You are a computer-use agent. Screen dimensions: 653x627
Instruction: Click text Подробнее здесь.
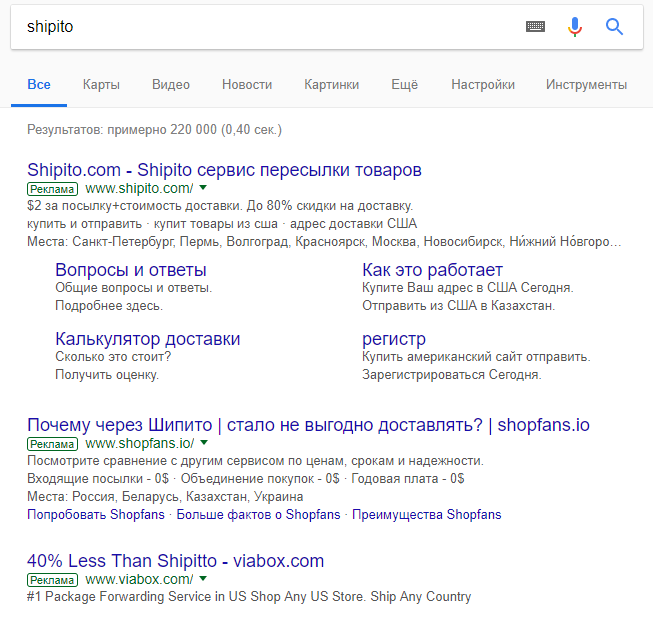click(109, 306)
